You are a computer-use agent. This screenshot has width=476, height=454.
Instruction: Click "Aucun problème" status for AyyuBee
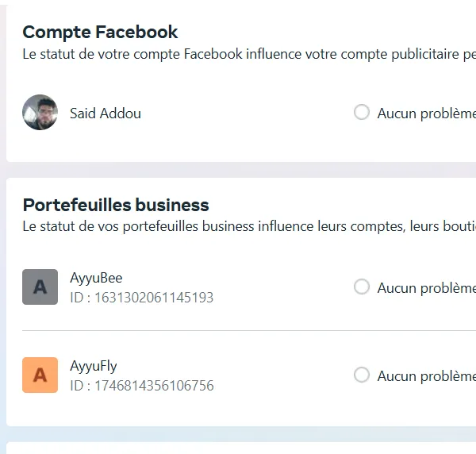[426, 288]
